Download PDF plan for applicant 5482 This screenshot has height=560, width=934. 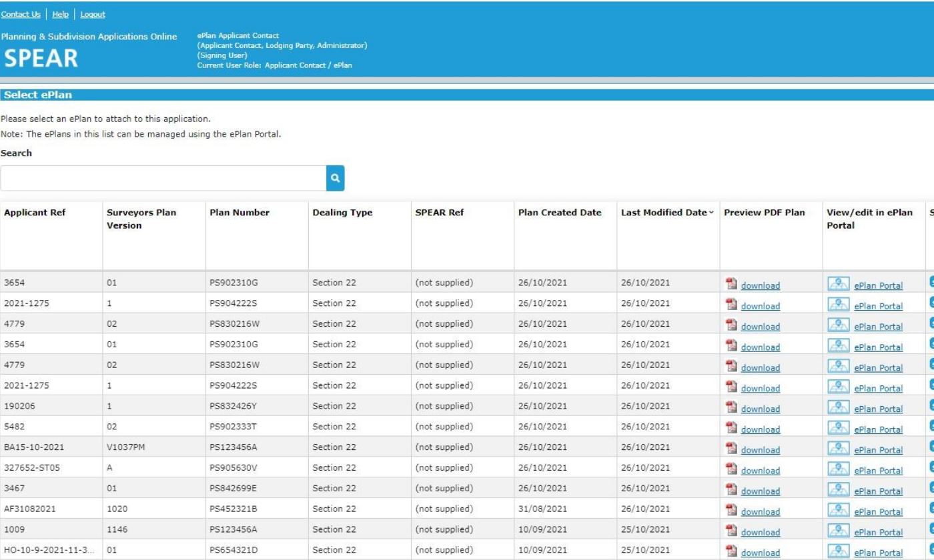coord(761,429)
